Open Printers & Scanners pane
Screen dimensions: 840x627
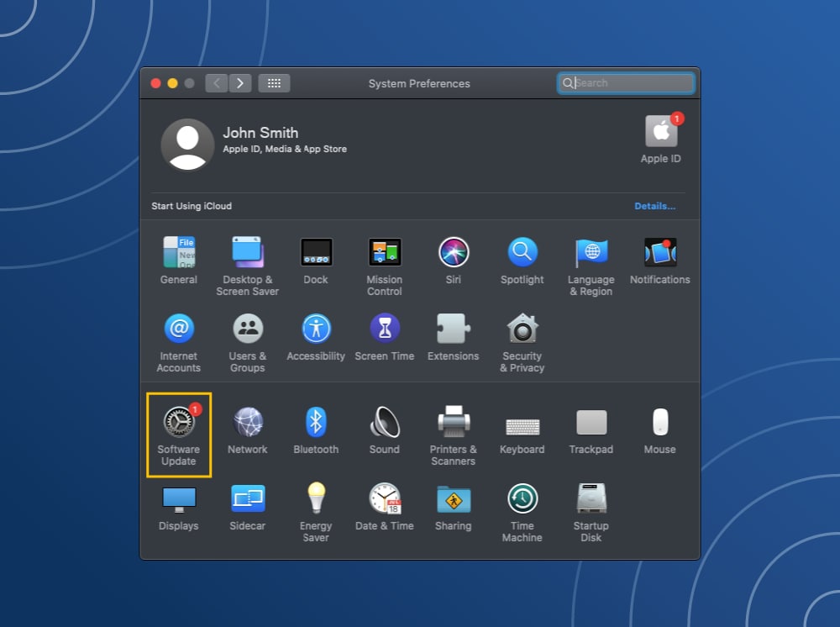[454, 435]
